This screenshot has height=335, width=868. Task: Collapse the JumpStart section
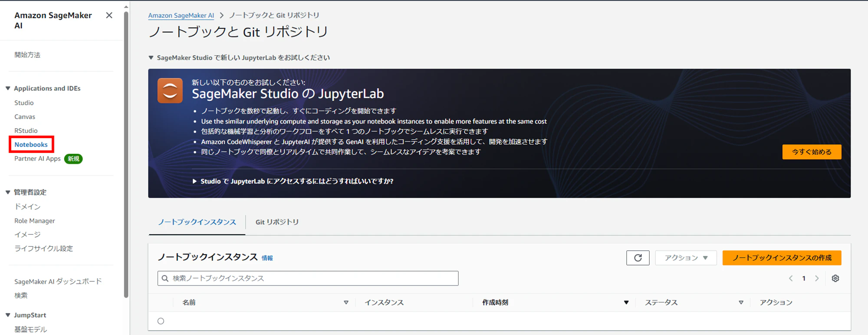click(x=8, y=315)
